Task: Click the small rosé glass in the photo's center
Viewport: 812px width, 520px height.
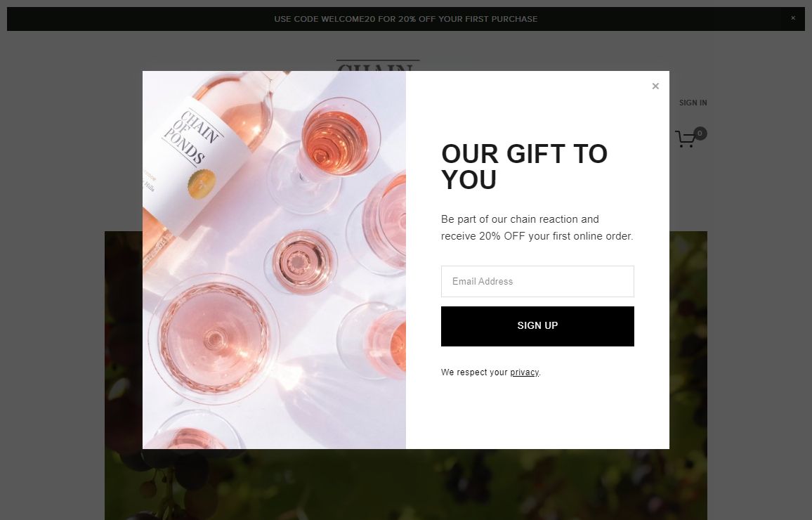Action: click(301, 261)
